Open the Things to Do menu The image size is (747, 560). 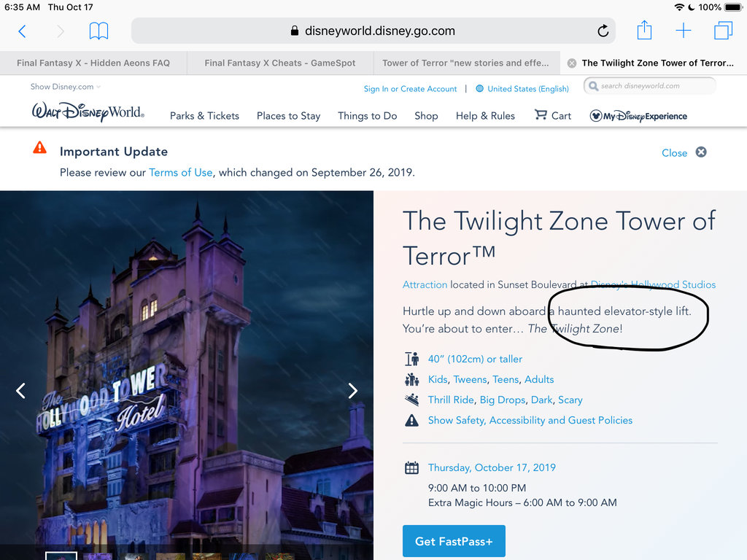pyautogui.click(x=368, y=116)
